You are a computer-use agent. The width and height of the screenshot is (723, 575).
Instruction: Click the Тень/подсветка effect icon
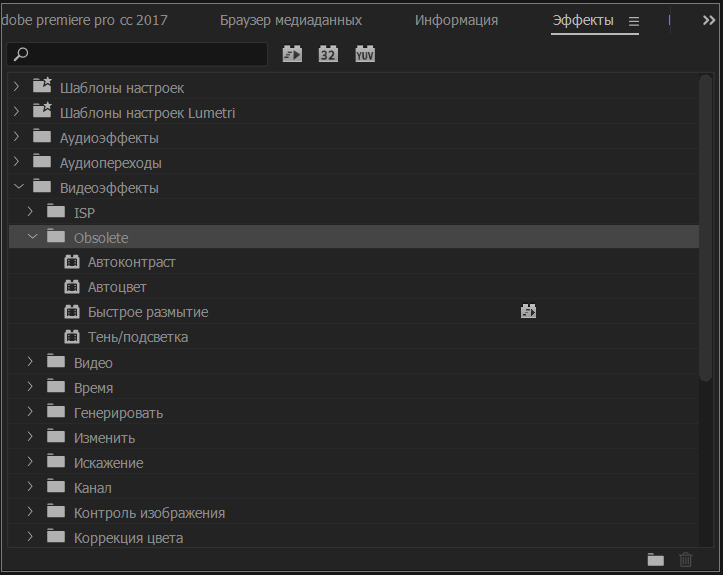pos(72,337)
